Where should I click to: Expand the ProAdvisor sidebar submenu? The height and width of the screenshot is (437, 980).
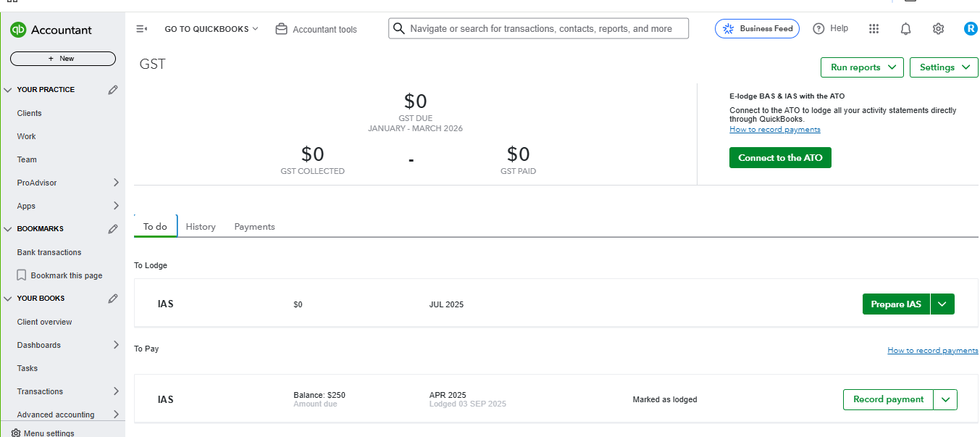tap(116, 183)
